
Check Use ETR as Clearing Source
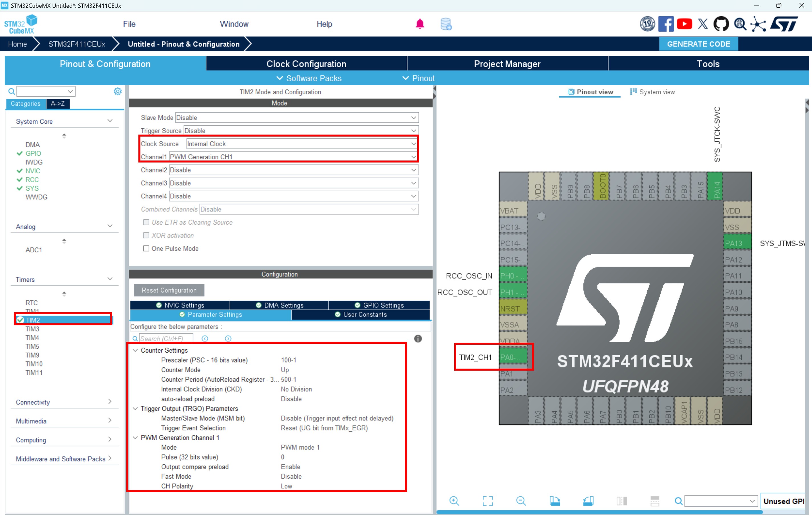146,222
